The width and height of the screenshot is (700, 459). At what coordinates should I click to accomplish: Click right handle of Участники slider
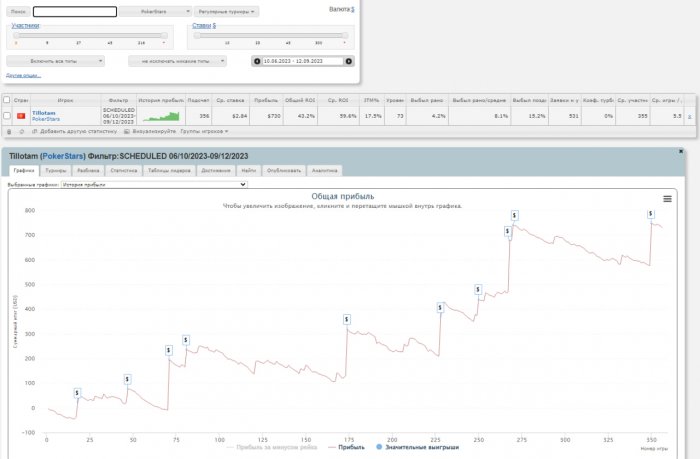pyautogui.click(x=164, y=35)
